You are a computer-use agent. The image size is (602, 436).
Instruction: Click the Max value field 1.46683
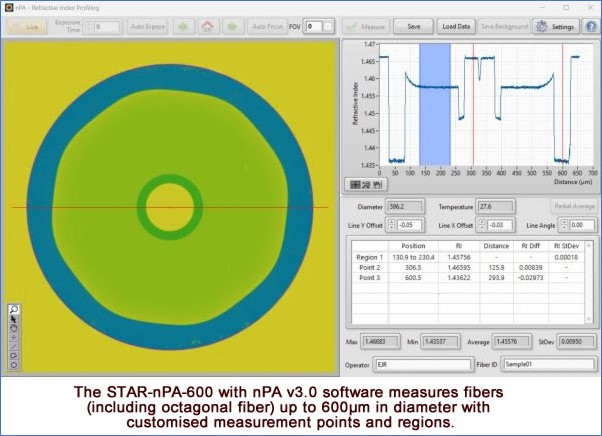pyautogui.click(x=380, y=341)
